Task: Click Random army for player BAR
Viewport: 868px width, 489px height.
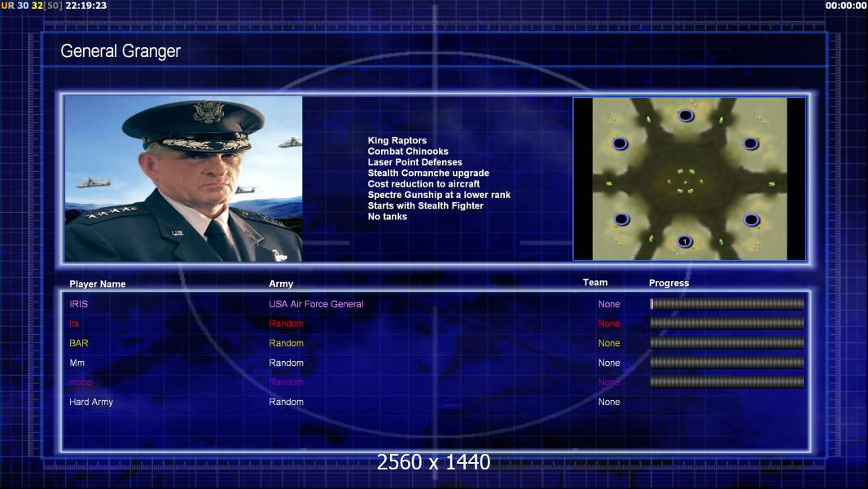Action: pos(286,343)
